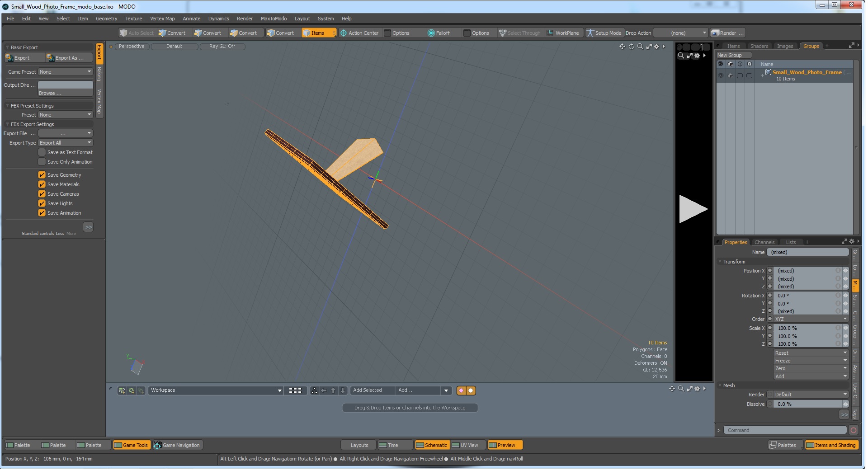868x470 pixels.
Task: Switch to the Game Tools layout
Action: [x=131, y=445]
